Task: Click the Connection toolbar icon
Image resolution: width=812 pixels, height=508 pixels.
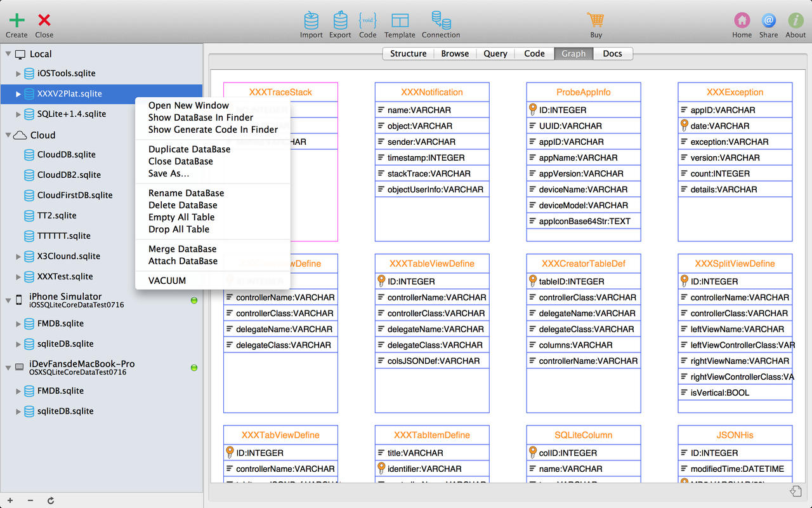Action: point(441,21)
